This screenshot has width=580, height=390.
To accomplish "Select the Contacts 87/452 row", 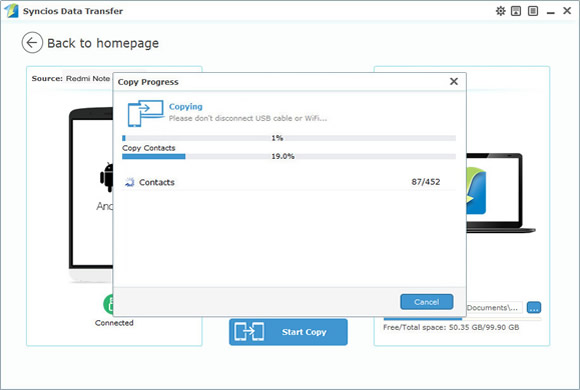I will 289,182.
